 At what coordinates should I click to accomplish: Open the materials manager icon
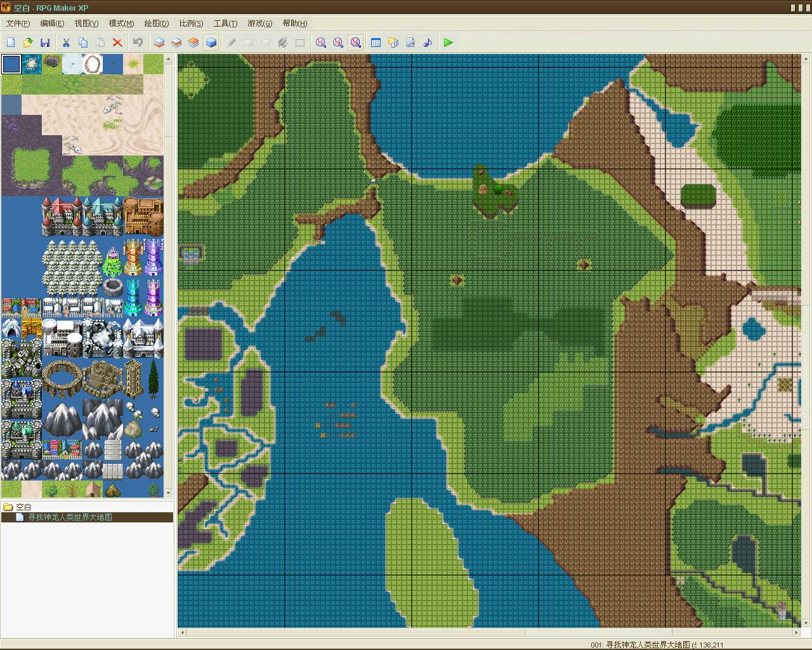(393, 43)
